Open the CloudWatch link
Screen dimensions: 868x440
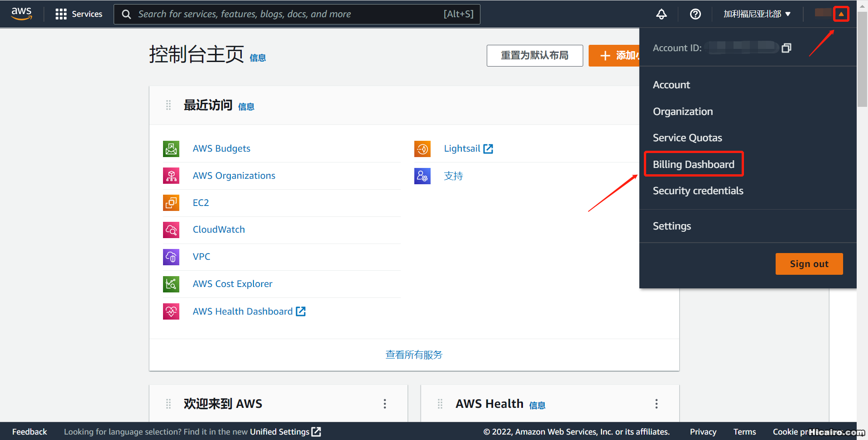pyautogui.click(x=219, y=230)
